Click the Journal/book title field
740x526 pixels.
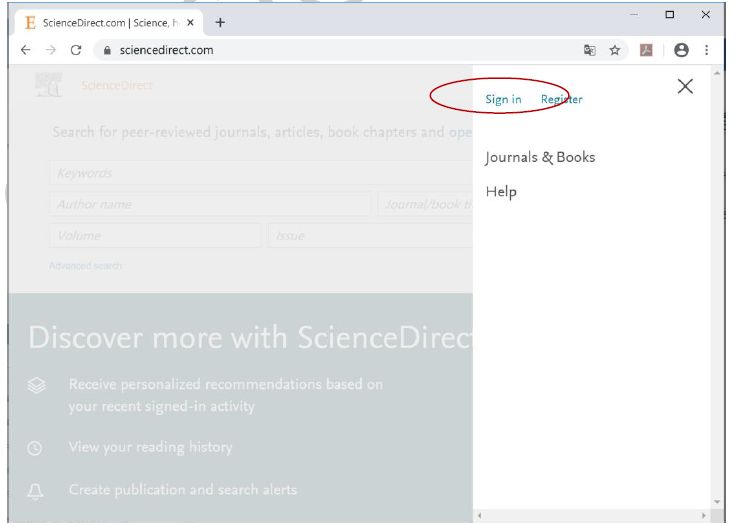tap(425, 204)
